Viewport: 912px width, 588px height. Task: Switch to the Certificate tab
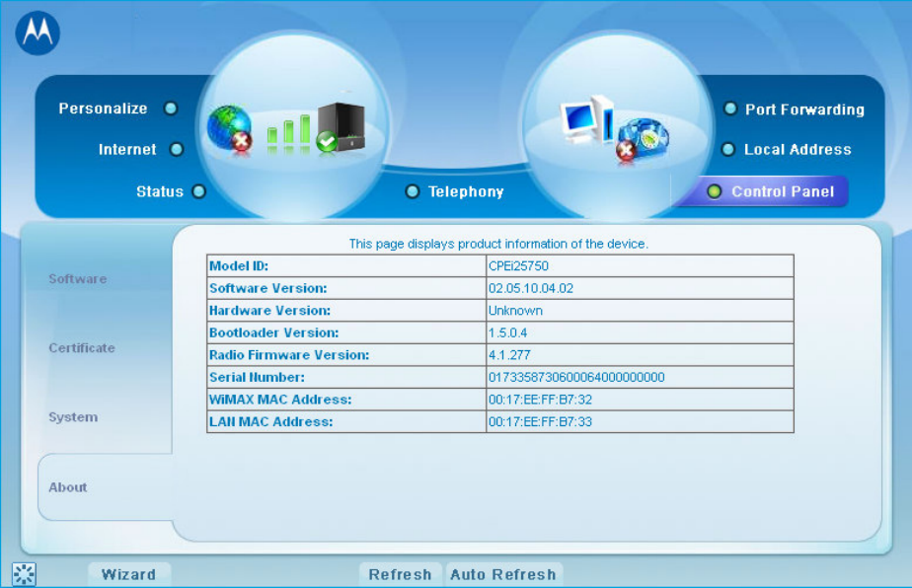tap(82, 348)
